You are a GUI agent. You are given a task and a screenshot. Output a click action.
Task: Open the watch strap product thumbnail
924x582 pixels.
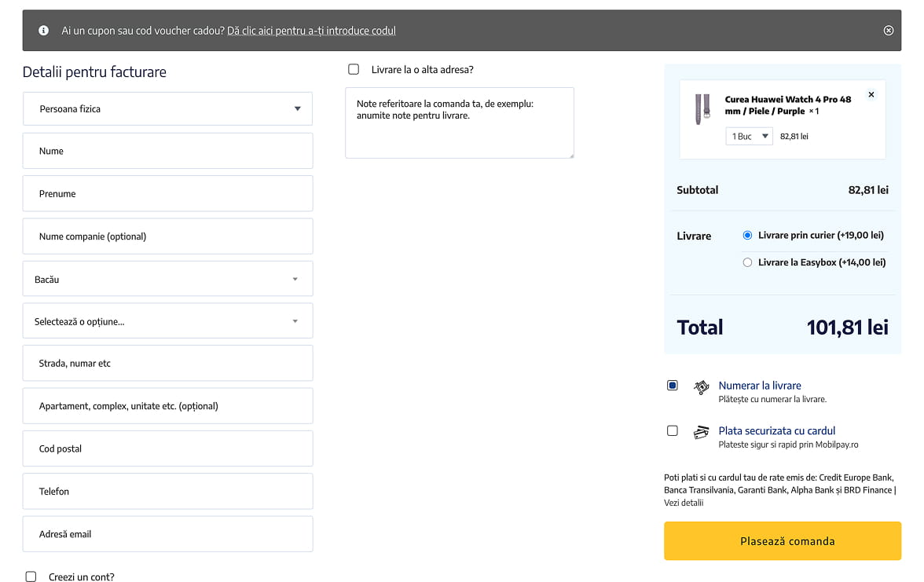tap(702, 110)
